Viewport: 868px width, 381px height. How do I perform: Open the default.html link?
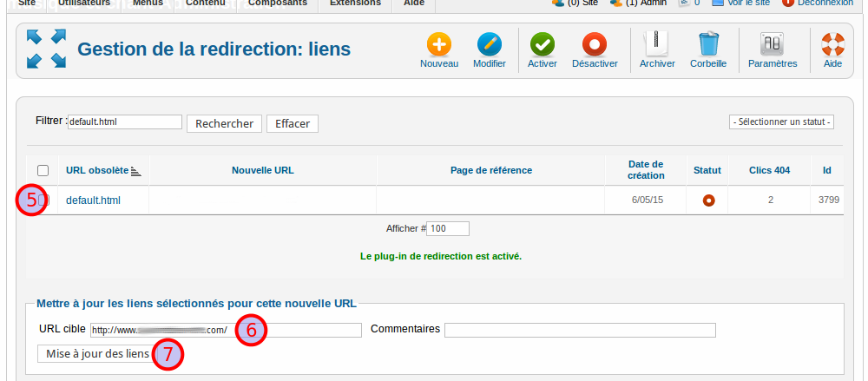tap(93, 200)
